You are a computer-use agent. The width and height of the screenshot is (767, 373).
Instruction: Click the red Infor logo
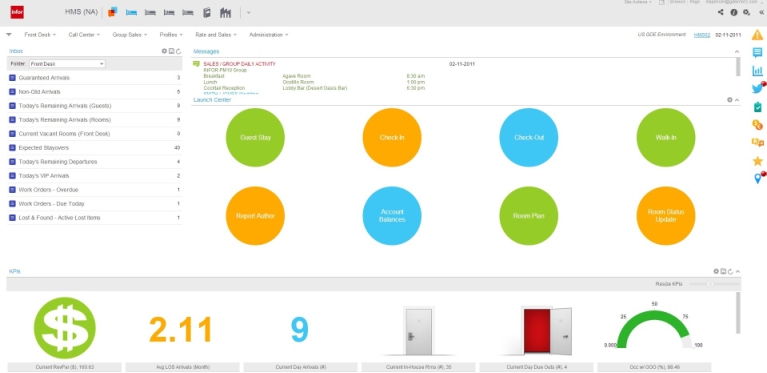pyautogui.click(x=17, y=12)
